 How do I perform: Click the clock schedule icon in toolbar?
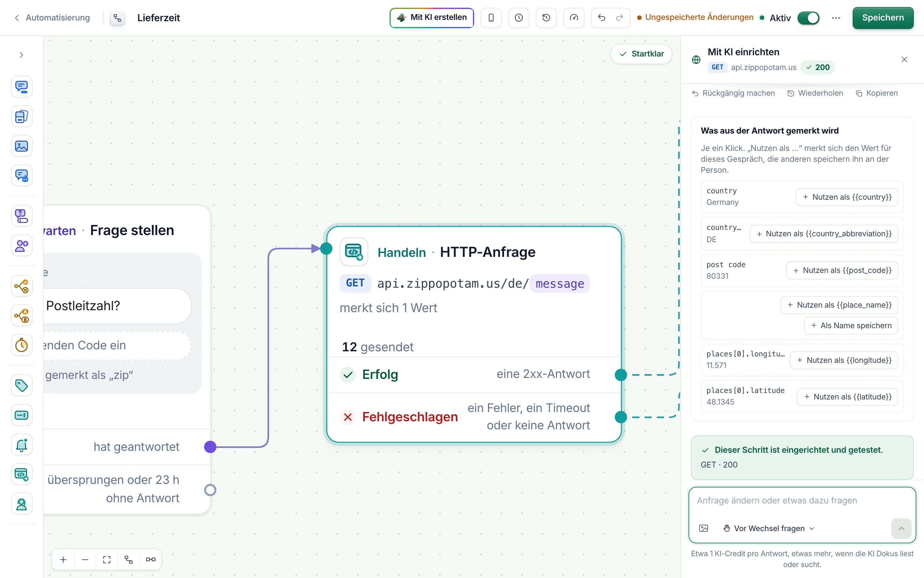[518, 18]
